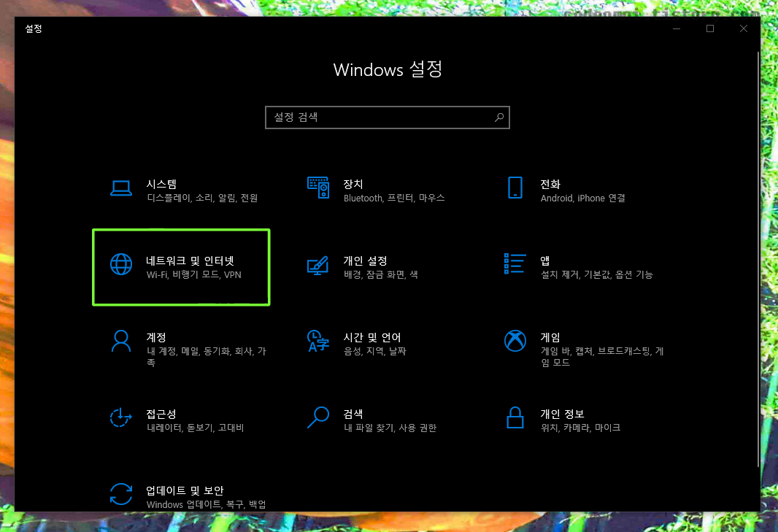Click the text Windows 업데이트, 복구, 백업
This screenshot has height=532, width=778.
coord(207,504)
